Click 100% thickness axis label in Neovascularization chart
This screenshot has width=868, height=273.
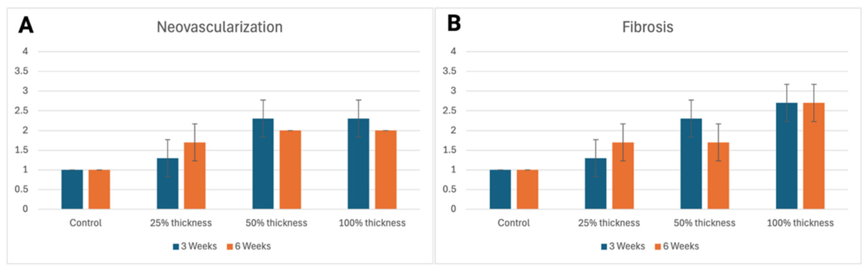point(372,223)
